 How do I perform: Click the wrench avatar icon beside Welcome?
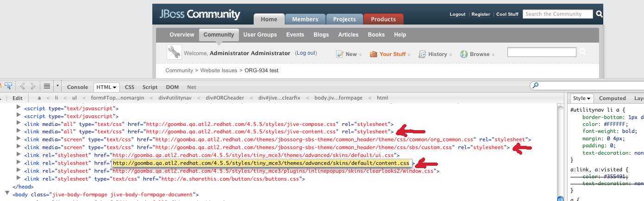click(x=175, y=52)
